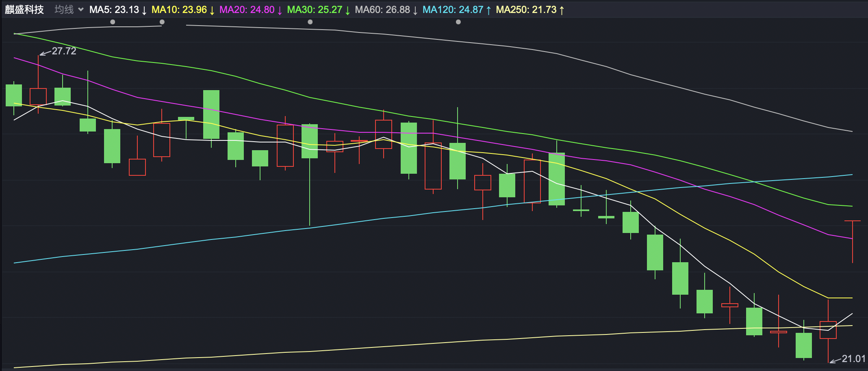Click the stock name 麒盛科技

pos(24,10)
